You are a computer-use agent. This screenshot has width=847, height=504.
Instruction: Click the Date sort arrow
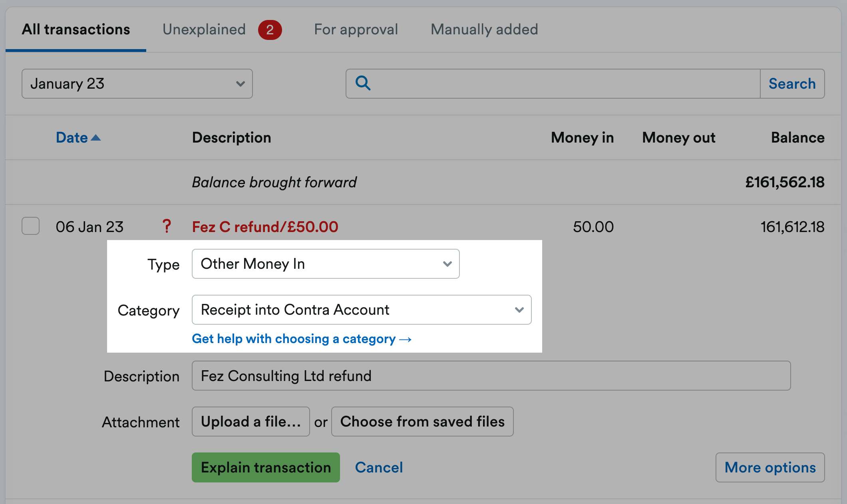[x=96, y=137]
